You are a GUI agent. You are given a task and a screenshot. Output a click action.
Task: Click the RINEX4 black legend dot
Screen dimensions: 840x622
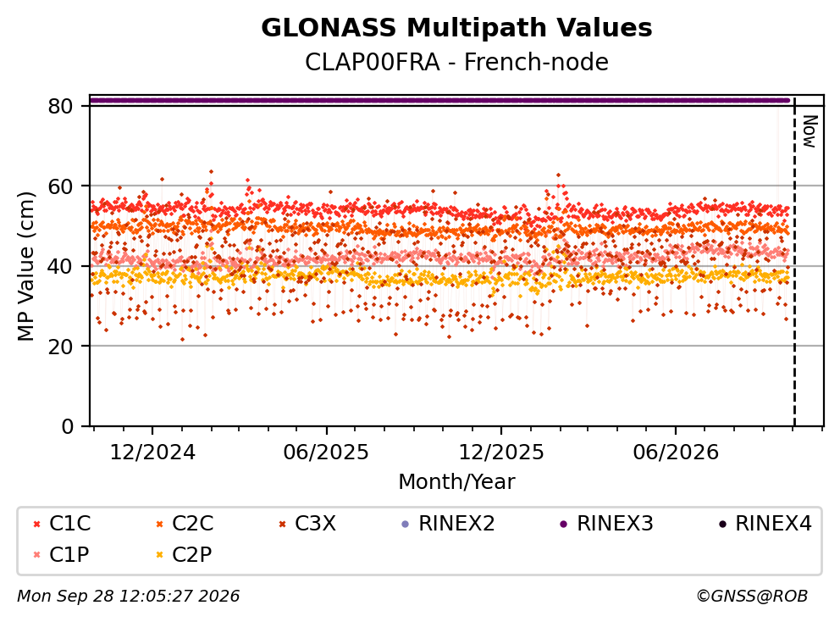tap(722, 524)
